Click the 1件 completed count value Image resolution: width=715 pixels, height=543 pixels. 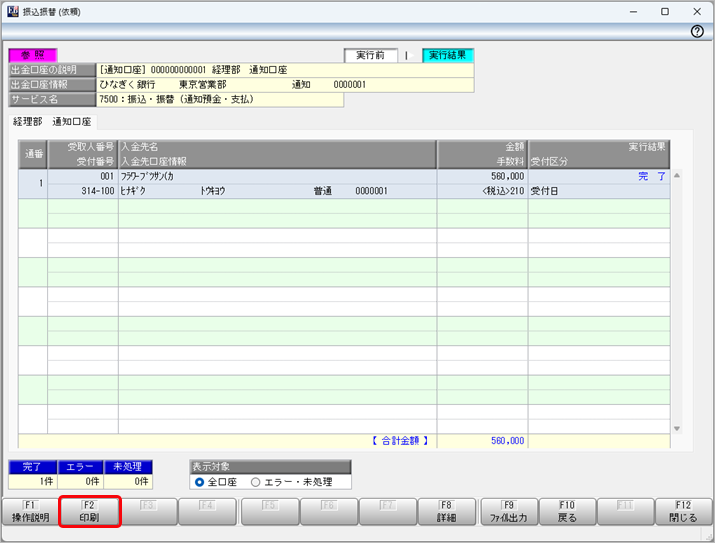tap(33, 481)
